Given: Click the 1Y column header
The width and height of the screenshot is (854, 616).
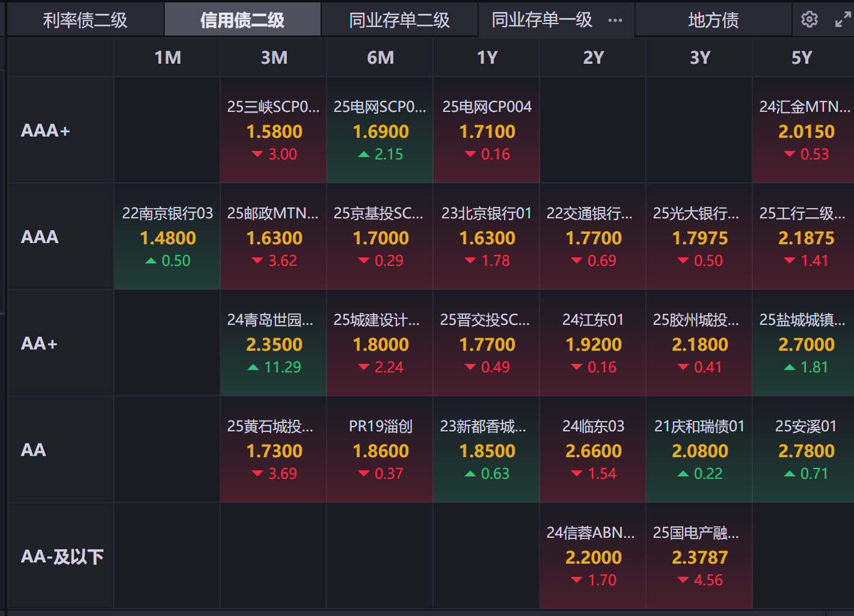Looking at the screenshot, I should (x=487, y=57).
